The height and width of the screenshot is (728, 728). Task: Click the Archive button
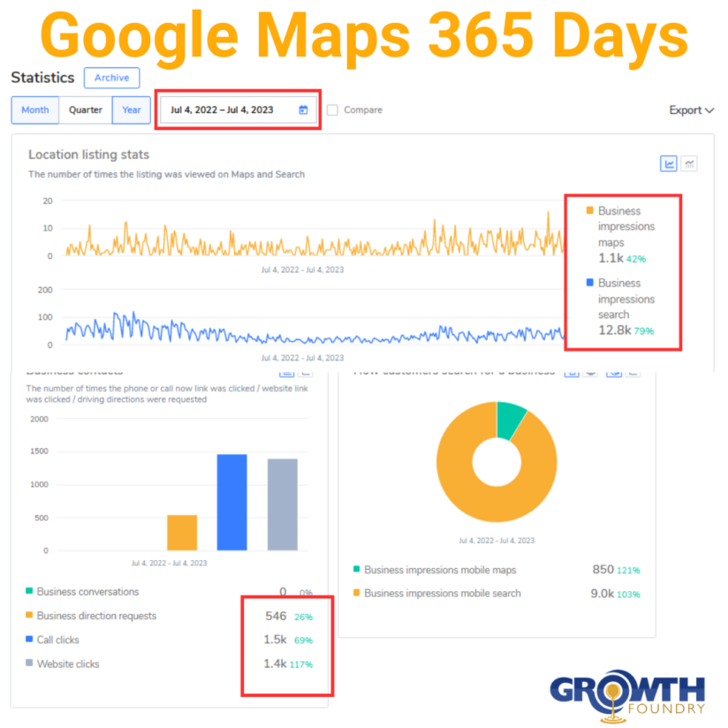pos(111,78)
